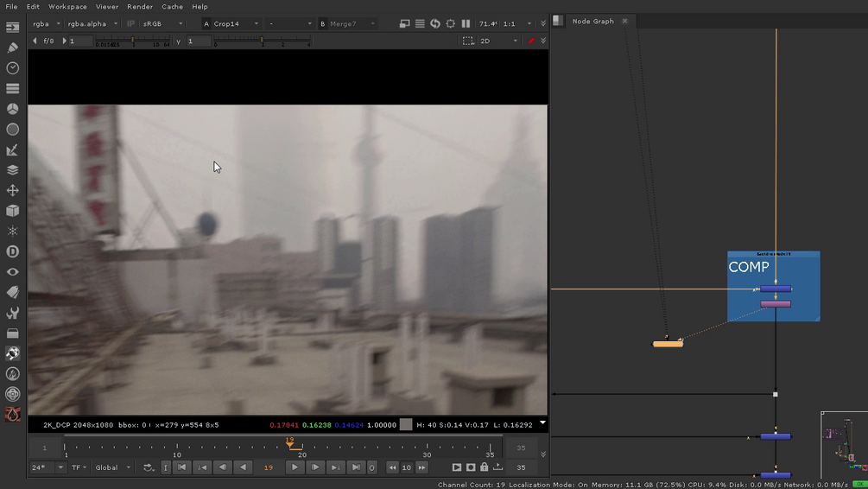868x489 pixels.
Task: Open the Filter nodes circle icon
Action: [12, 130]
